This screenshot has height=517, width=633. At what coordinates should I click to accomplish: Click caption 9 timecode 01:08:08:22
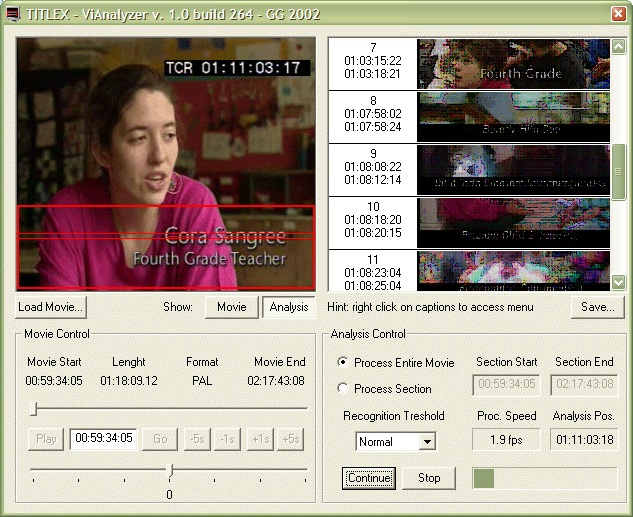pos(373,167)
